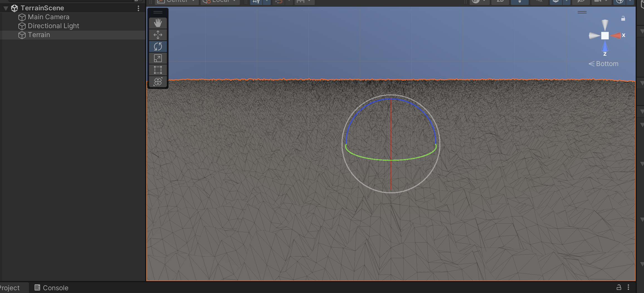Open the Project tab

11,288
